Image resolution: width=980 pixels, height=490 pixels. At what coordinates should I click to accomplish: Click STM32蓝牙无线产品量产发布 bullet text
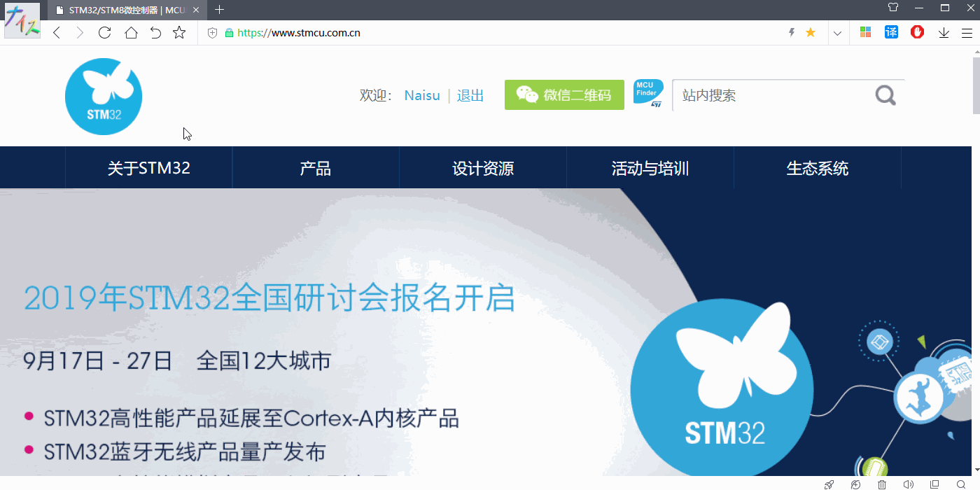[x=185, y=451]
